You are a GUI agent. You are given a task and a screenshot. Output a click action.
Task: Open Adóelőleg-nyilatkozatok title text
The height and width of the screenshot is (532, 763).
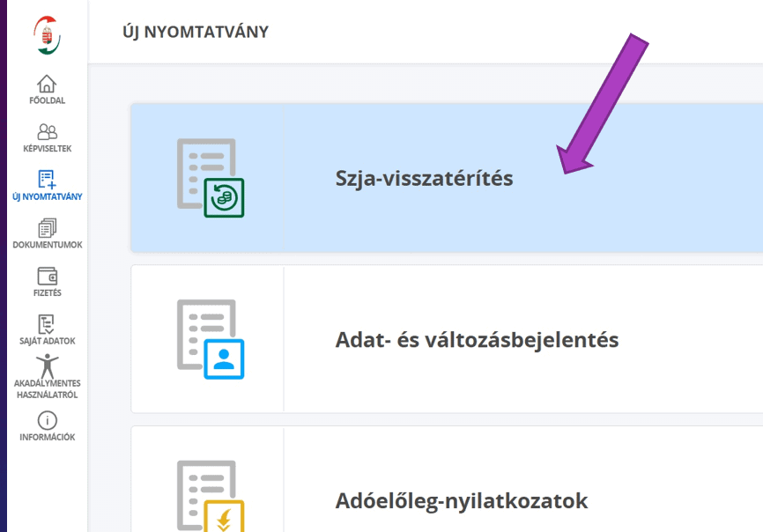461,501
